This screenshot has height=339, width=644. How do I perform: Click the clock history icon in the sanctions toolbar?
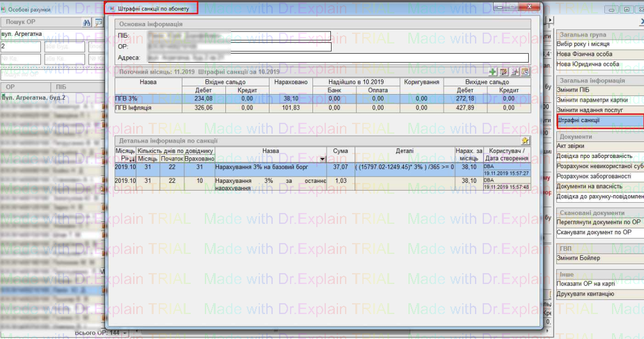[x=525, y=72]
